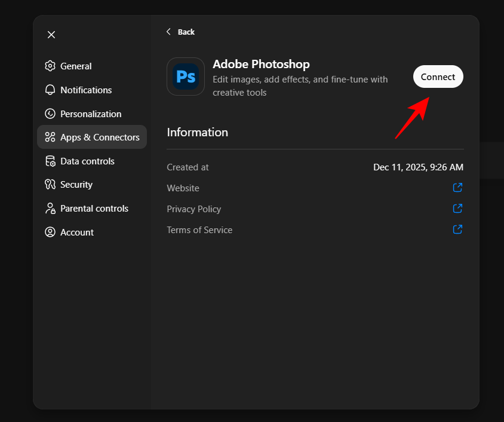Open the Personalization settings section
504x422 pixels.
[x=90, y=114]
